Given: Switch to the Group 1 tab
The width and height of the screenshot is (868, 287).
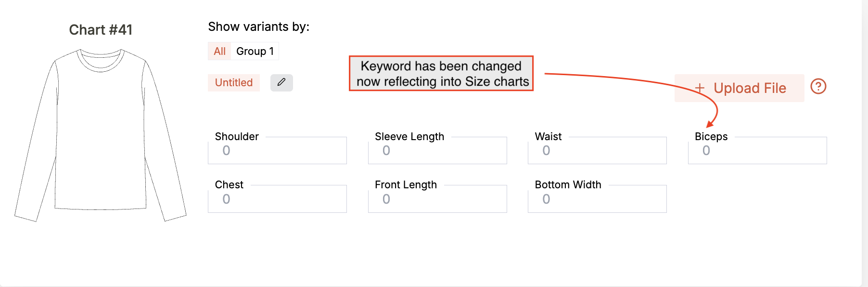Looking at the screenshot, I should point(255,51).
